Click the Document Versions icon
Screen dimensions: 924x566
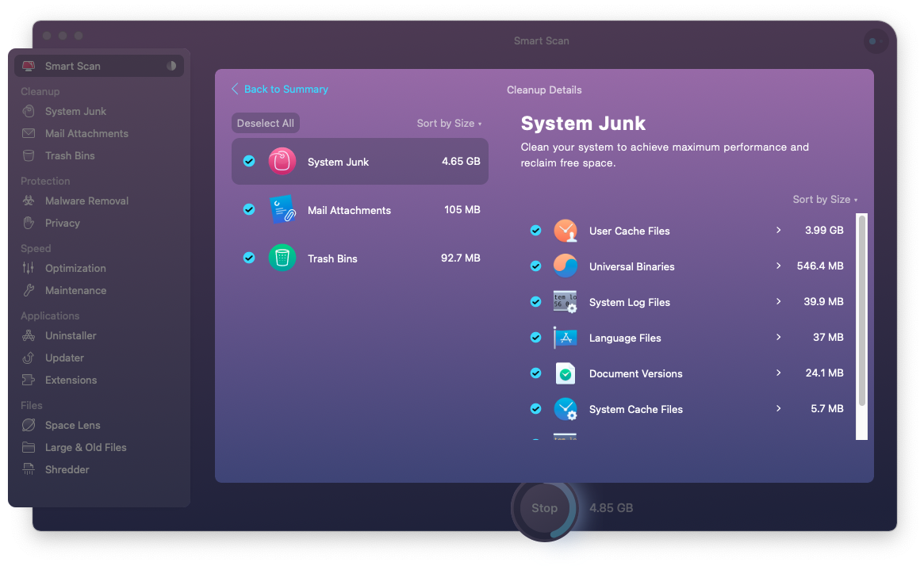[566, 373]
